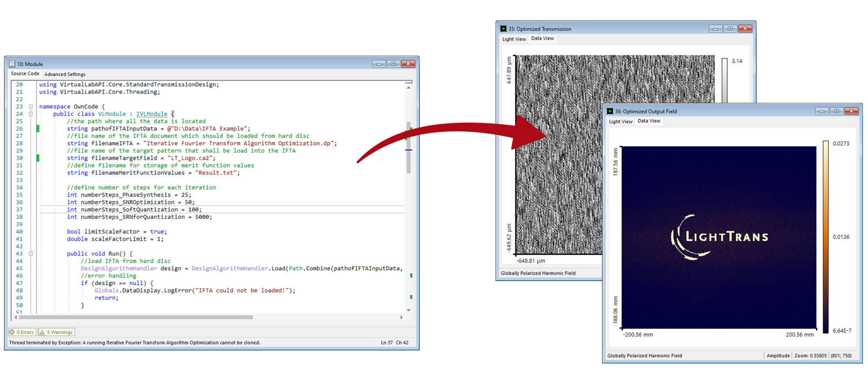Click the 200.56 mm x-axis label
This screenshot has width=868, height=384.
click(x=799, y=335)
